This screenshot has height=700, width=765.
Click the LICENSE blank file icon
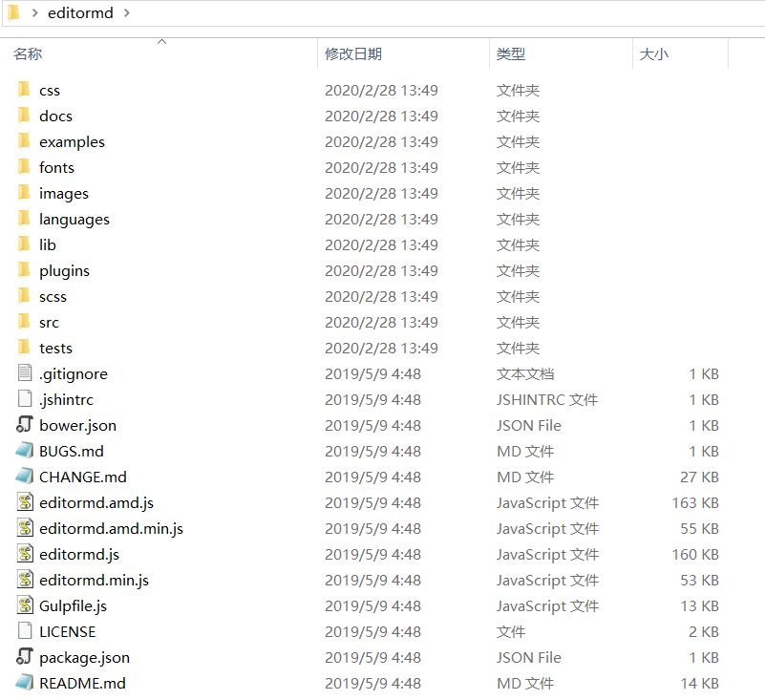(x=25, y=630)
